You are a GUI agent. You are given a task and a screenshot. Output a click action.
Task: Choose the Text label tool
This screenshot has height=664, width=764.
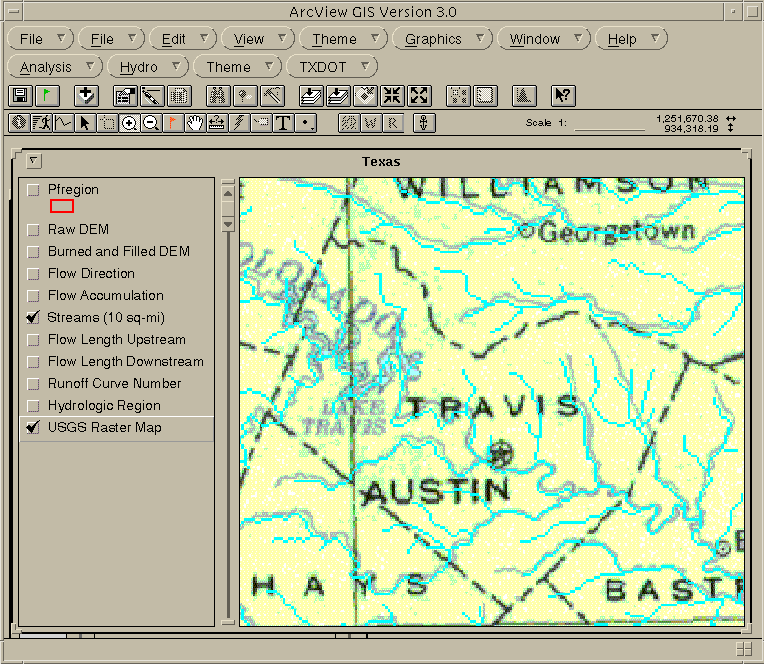283,123
